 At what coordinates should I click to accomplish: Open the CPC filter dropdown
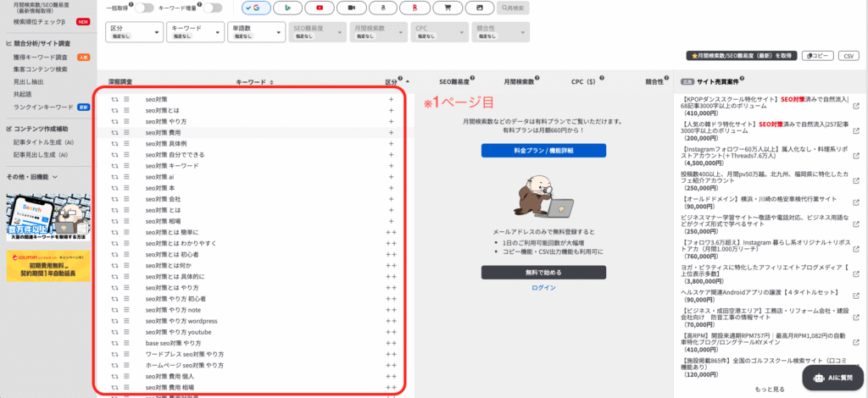(439, 32)
